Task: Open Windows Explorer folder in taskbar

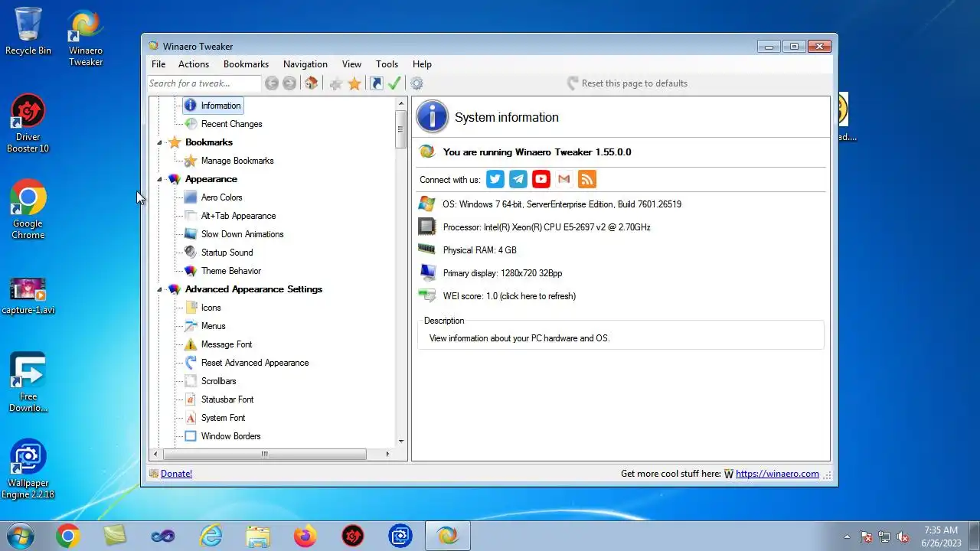Action: coord(257,536)
